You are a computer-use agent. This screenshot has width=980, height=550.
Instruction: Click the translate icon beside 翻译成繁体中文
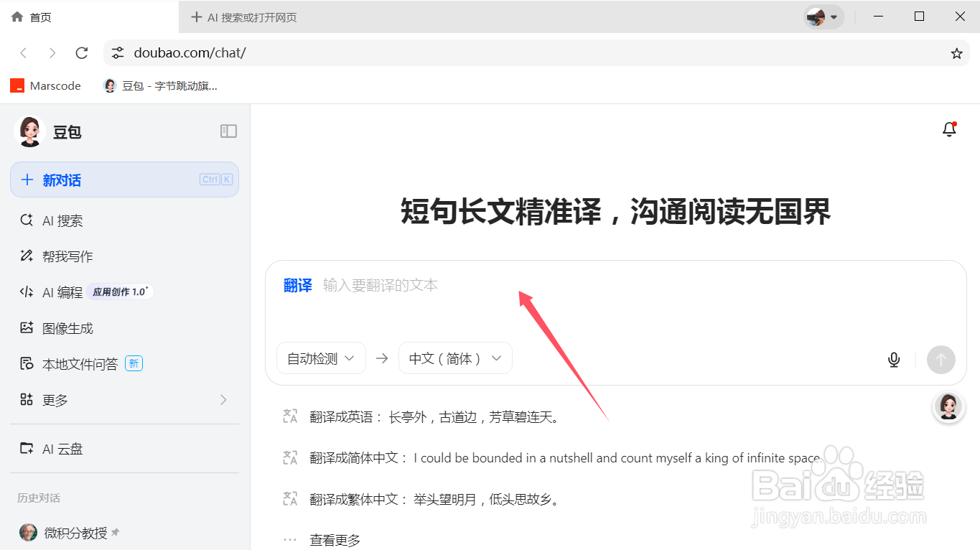(290, 498)
